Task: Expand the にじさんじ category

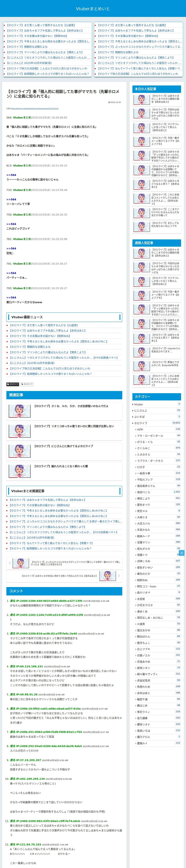Action: tap(157, 410)
